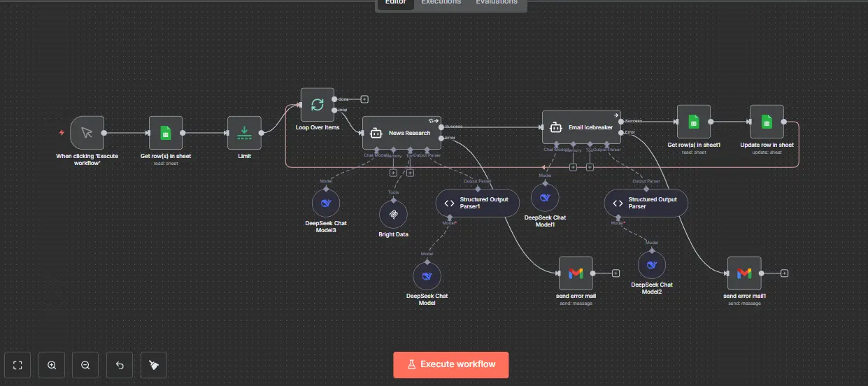Click the manual trigger node icon
This screenshot has width=868, height=386.
[87, 132]
